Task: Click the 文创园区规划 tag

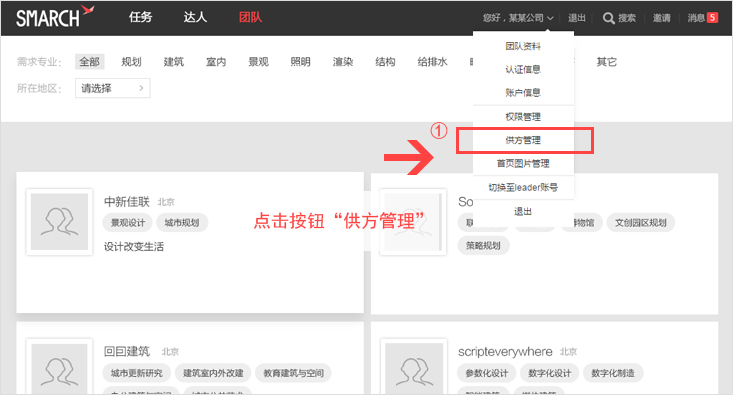Action: [640, 223]
